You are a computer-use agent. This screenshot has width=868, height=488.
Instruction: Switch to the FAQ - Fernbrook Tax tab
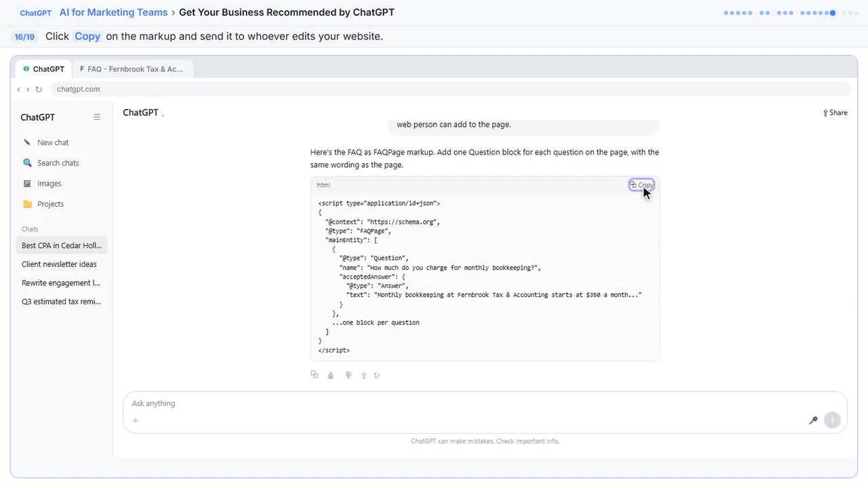132,68
